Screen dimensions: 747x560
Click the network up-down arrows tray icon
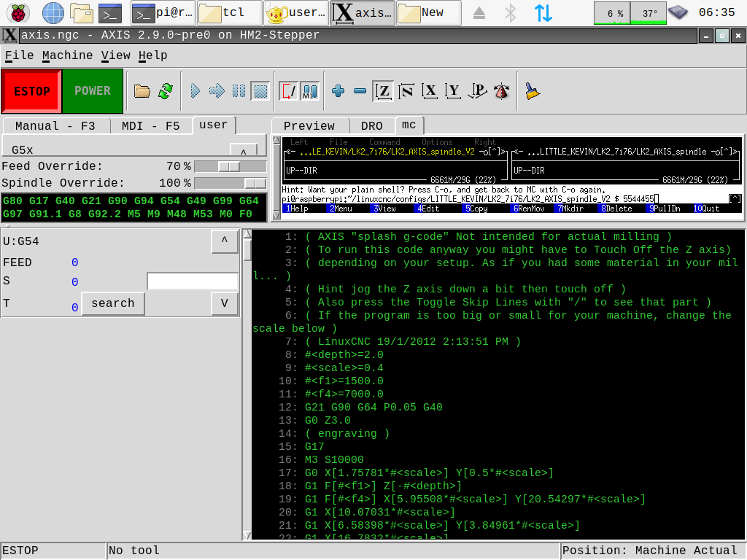pyautogui.click(x=543, y=13)
